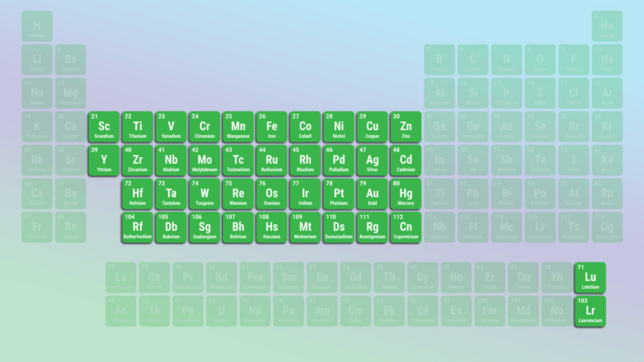Select the Yttrium (Y) element tile
Image resolution: width=644 pixels, height=362 pixels.
[x=104, y=160]
